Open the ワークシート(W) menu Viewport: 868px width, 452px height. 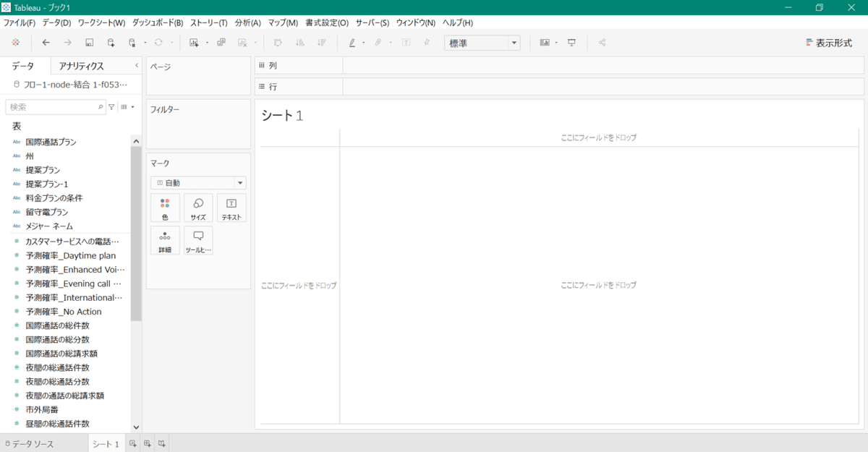tap(101, 23)
